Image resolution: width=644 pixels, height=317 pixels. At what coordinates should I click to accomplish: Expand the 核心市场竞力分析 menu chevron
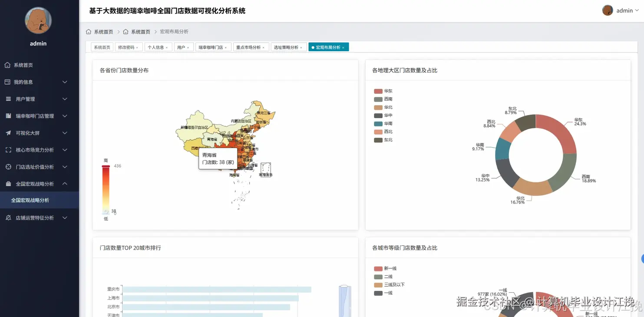coord(65,150)
